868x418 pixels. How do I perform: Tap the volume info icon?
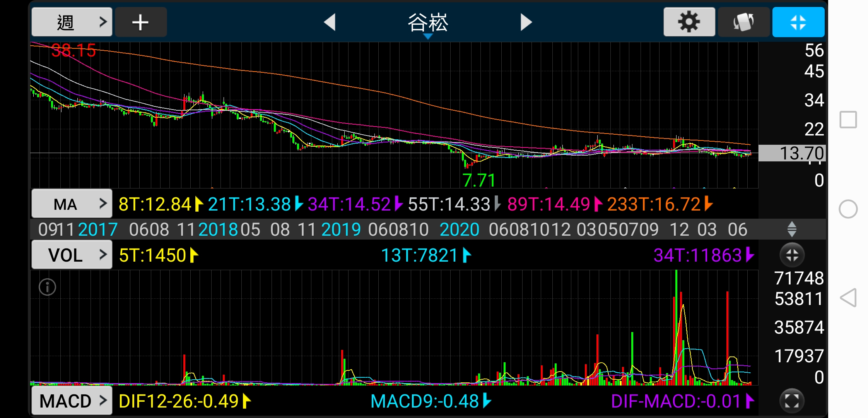pos(48,287)
